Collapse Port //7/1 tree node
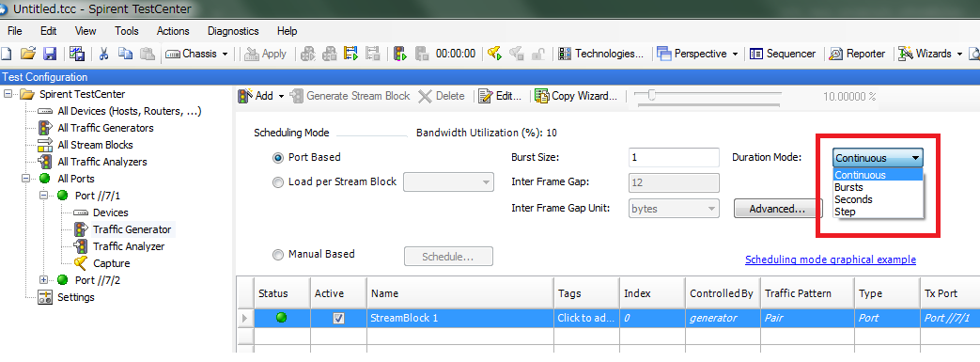The width and height of the screenshot is (980, 362). click(x=44, y=195)
